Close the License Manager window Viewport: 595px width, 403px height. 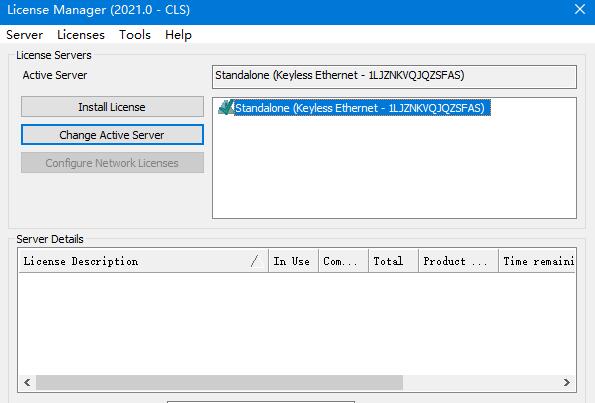580,9
